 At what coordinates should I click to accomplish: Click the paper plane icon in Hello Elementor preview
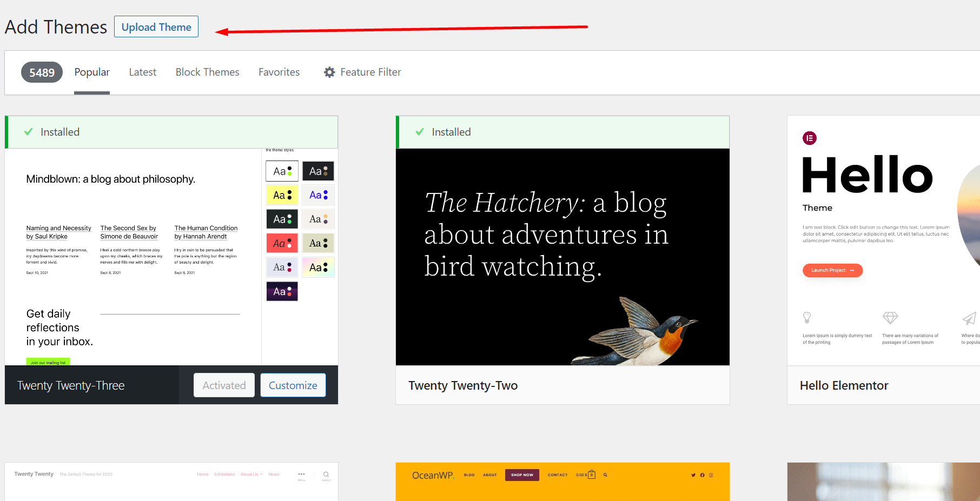[969, 318]
